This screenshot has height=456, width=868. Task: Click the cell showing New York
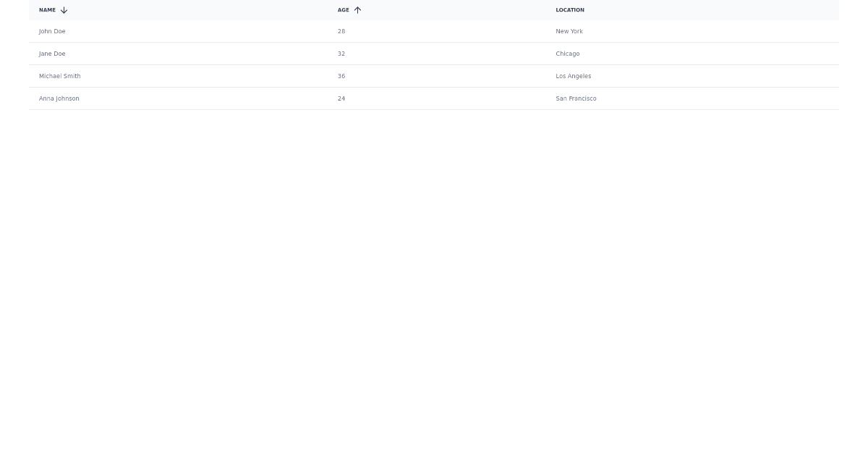(569, 31)
